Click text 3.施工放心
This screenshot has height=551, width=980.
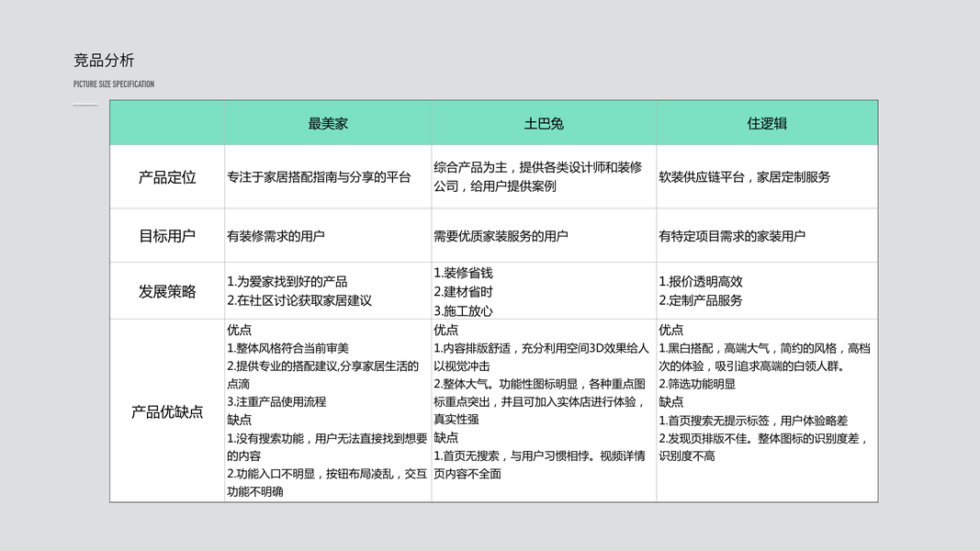point(463,311)
